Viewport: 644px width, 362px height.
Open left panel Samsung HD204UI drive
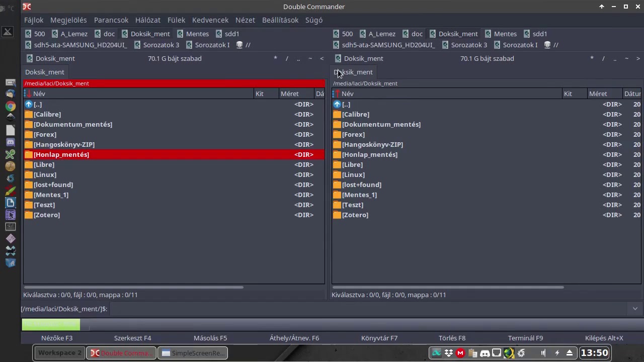[x=76, y=45]
